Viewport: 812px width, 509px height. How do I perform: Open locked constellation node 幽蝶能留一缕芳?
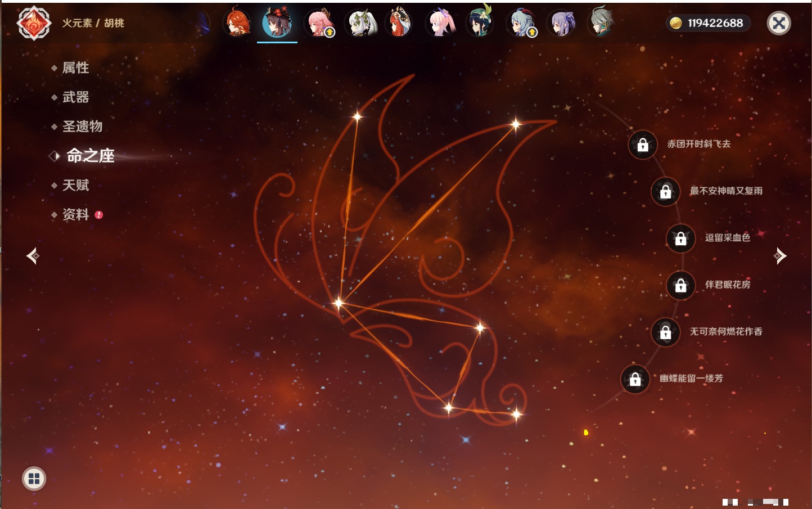635,379
